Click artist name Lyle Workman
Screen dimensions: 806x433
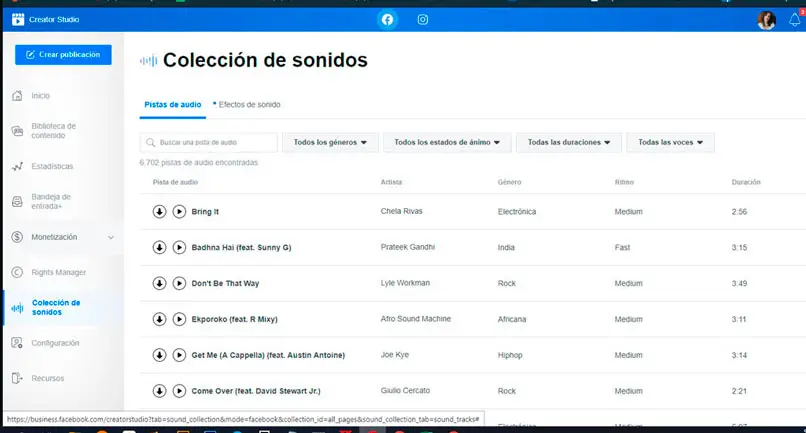coord(405,283)
